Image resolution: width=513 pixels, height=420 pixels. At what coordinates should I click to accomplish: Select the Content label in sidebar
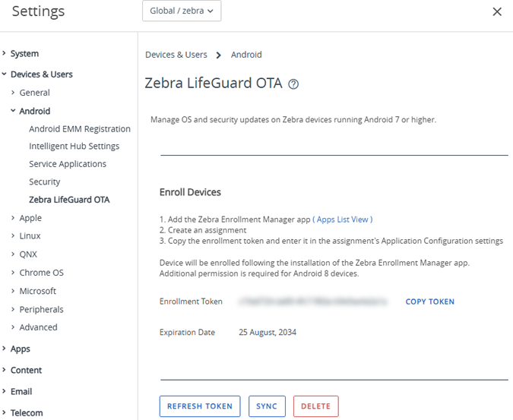coord(26,371)
